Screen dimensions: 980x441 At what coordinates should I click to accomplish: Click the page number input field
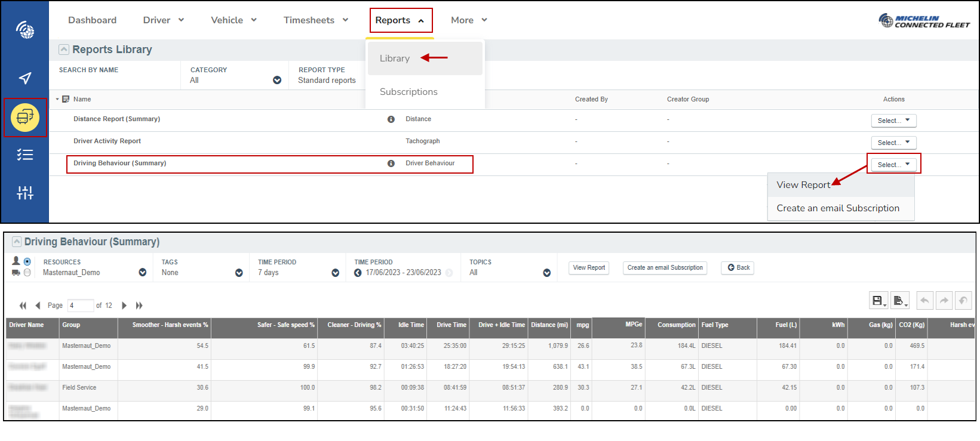pyautogui.click(x=81, y=306)
